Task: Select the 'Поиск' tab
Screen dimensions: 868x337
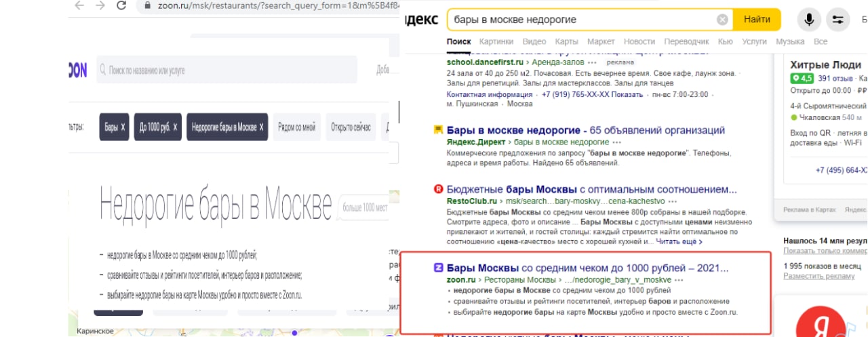Action: [459, 41]
